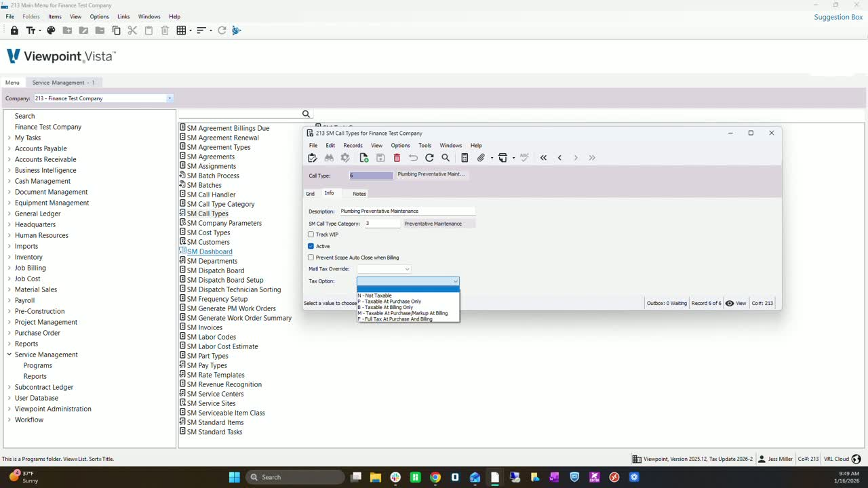Click the paperclip attachments icon
Screen dimensions: 868x488
(481, 158)
